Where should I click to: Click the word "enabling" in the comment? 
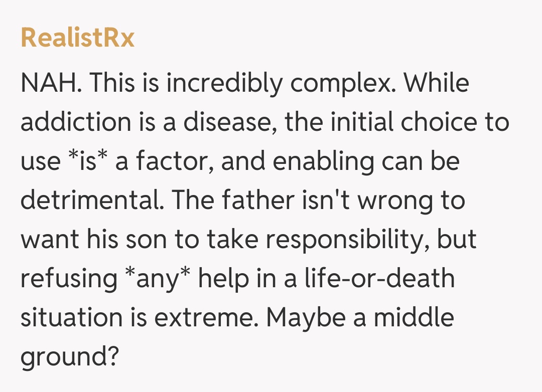(x=311, y=161)
